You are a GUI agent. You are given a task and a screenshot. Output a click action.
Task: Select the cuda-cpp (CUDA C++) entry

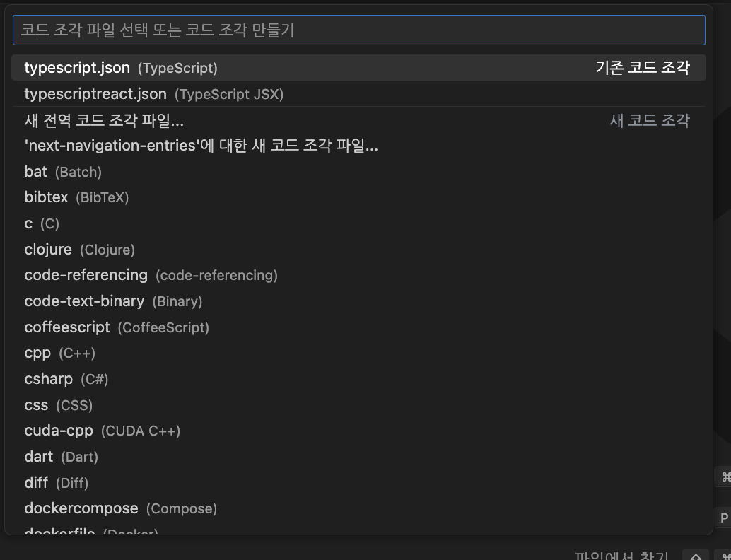pos(358,431)
